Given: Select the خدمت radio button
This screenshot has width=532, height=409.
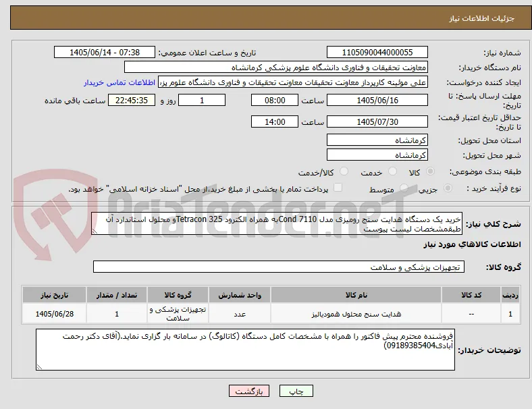Looking at the screenshot, I should point(392,171).
